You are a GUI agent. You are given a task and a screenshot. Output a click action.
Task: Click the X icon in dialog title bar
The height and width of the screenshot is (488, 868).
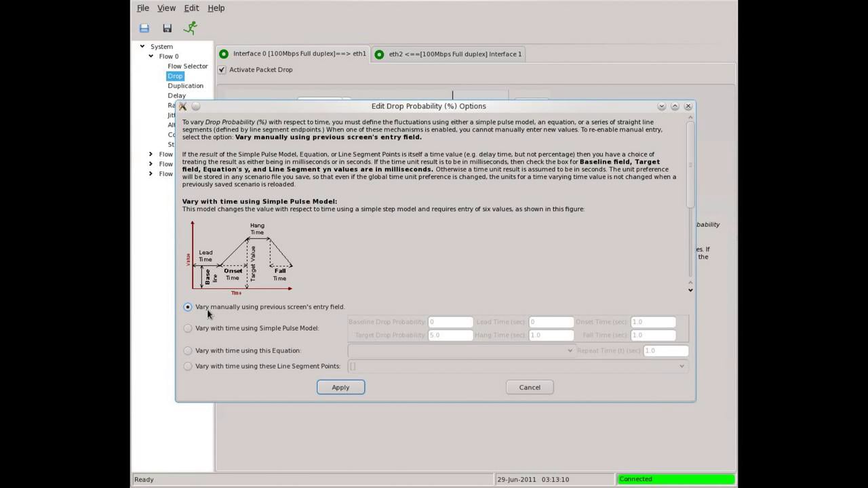[x=182, y=106]
